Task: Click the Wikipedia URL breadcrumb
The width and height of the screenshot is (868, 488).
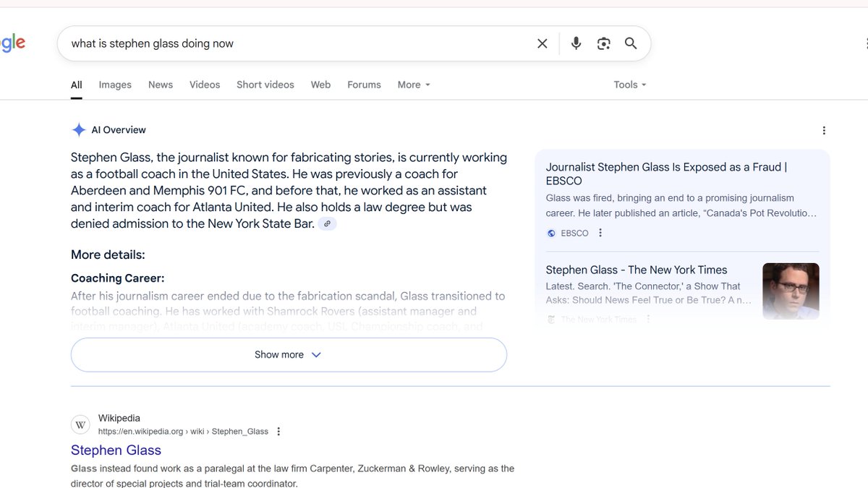Action: [x=183, y=432]
